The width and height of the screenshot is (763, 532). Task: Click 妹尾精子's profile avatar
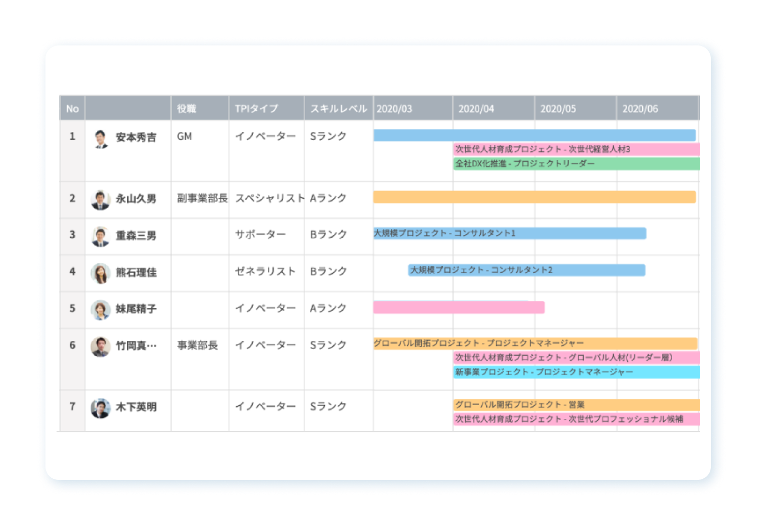(x=100, y=310)
